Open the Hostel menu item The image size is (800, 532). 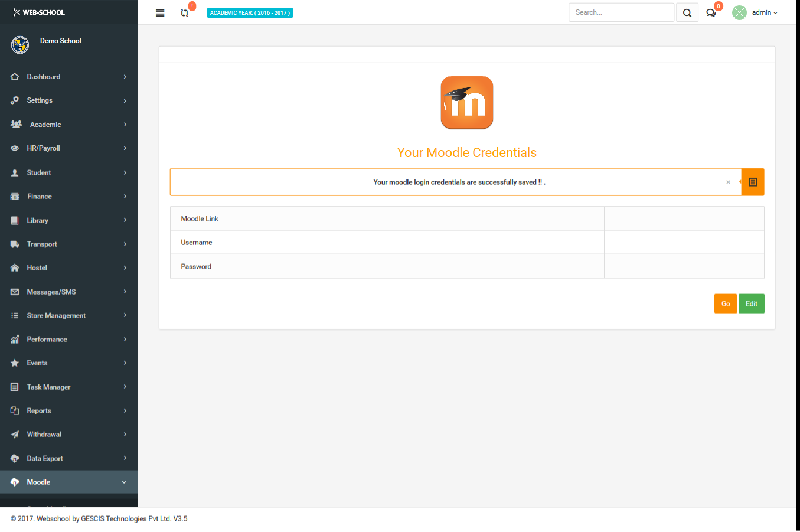click(68, 268)
